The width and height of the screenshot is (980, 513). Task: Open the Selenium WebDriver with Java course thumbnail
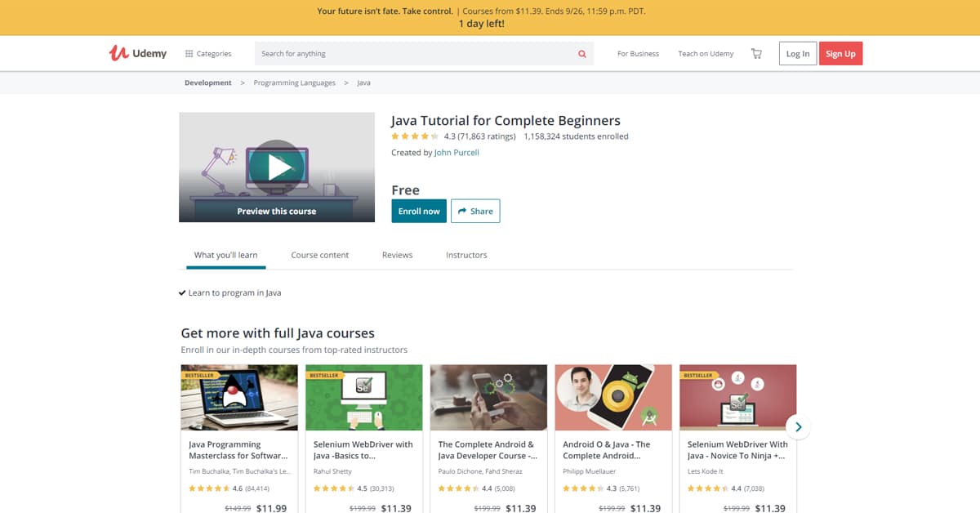[x=363, y=397]
